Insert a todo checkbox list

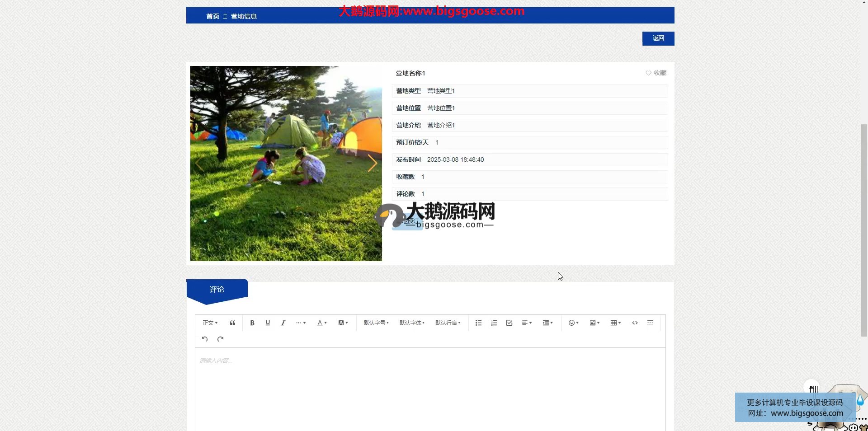coord(509,323)
